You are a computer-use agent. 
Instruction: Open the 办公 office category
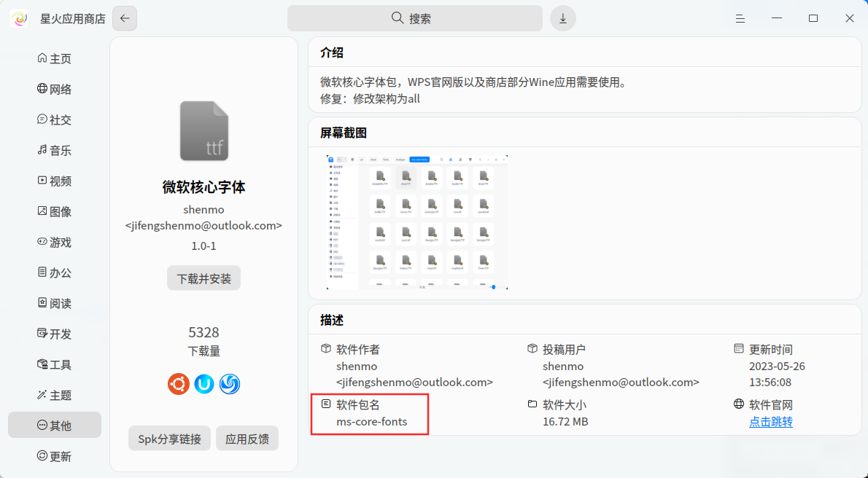coord(54,273)
